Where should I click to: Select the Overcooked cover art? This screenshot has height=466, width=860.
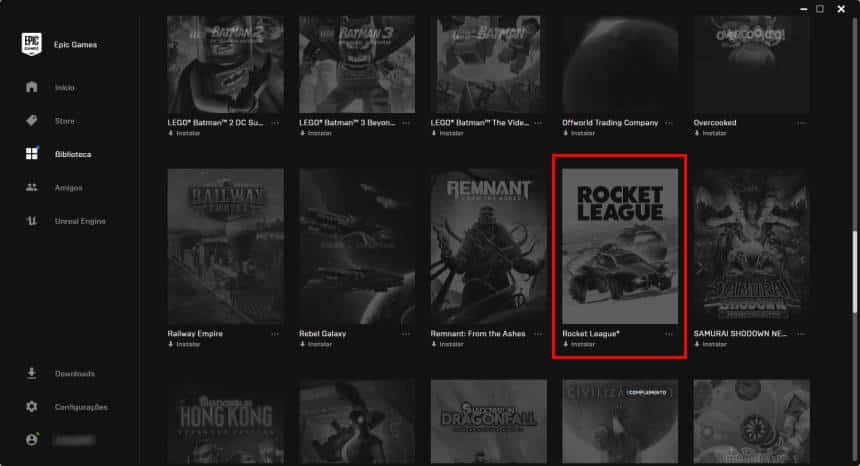click(x=751, y=64)
